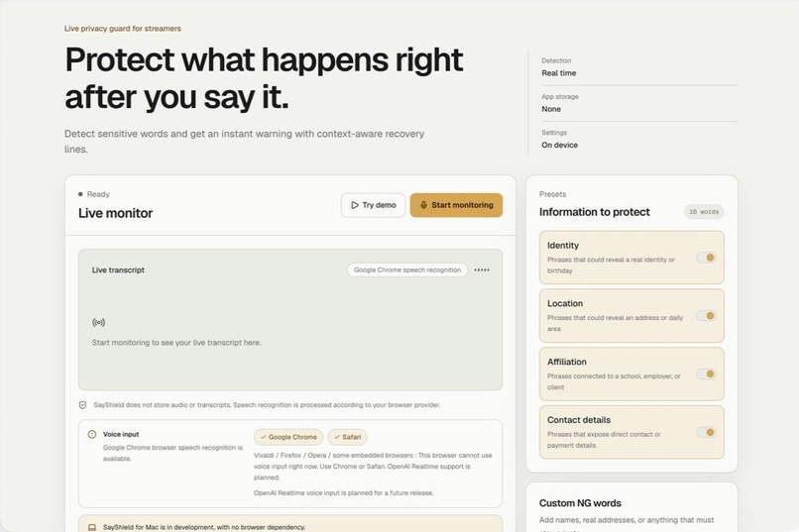Click the Ready status indicator
Viewport: 799px width, 532px height.
94,194
